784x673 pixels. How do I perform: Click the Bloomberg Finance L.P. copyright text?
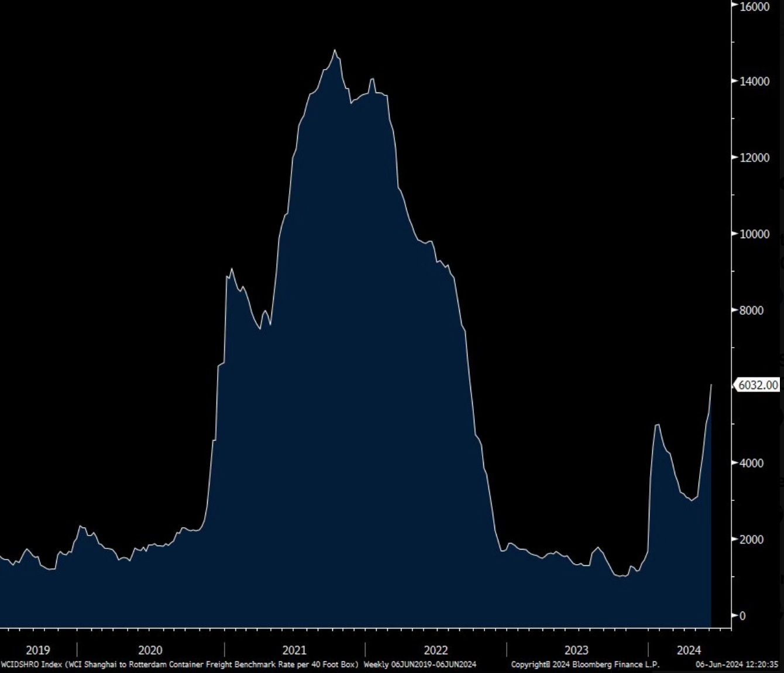[x=585, y=665]
